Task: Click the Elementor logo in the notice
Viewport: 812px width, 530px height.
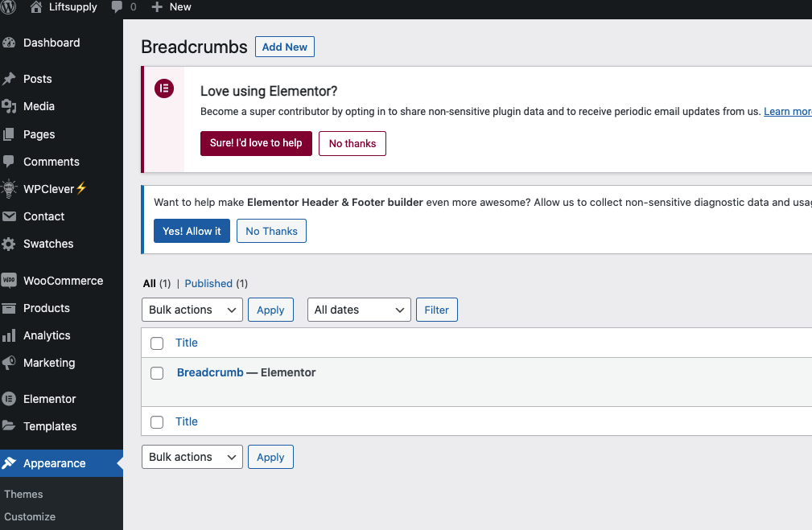Action: pyautogui.click(x=164, y=88)
